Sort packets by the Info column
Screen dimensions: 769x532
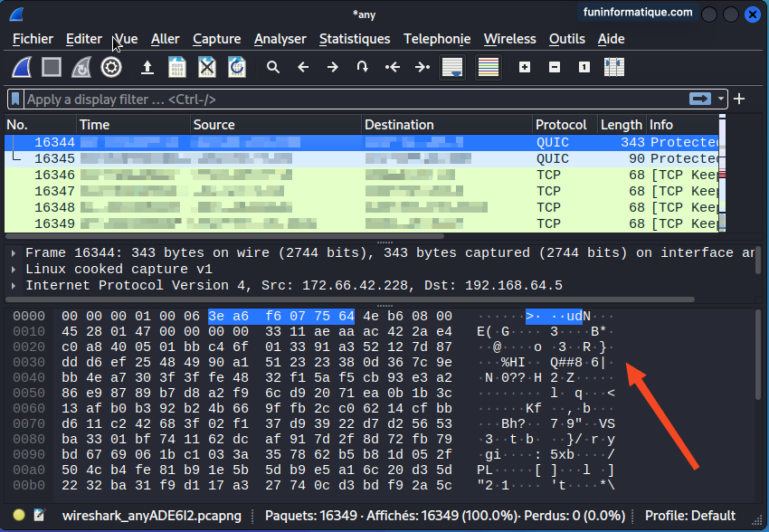[x=682, y=125]
